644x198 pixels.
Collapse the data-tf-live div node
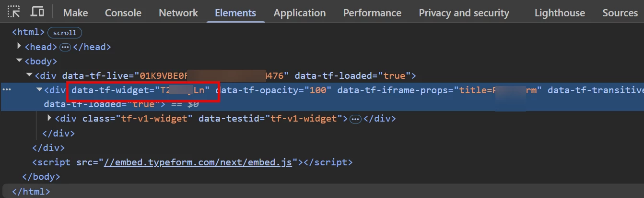30,75
